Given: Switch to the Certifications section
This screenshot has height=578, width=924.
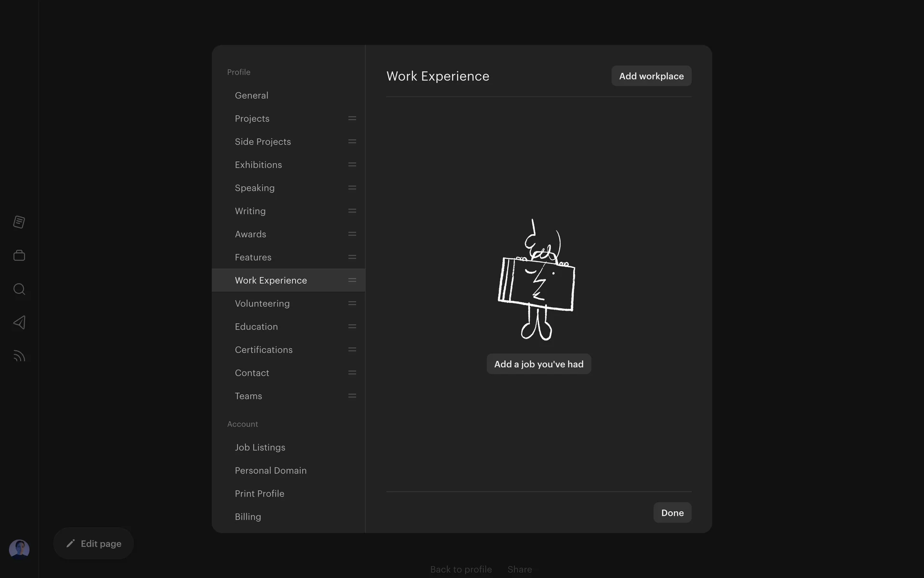Looking at the screenshot, I should (264, 350).
